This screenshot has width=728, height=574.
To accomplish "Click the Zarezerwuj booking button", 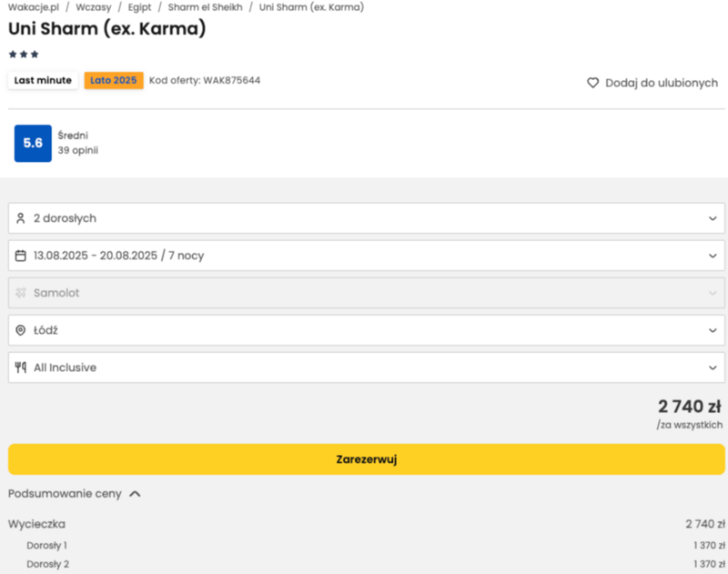I will (x=367, y=458).
